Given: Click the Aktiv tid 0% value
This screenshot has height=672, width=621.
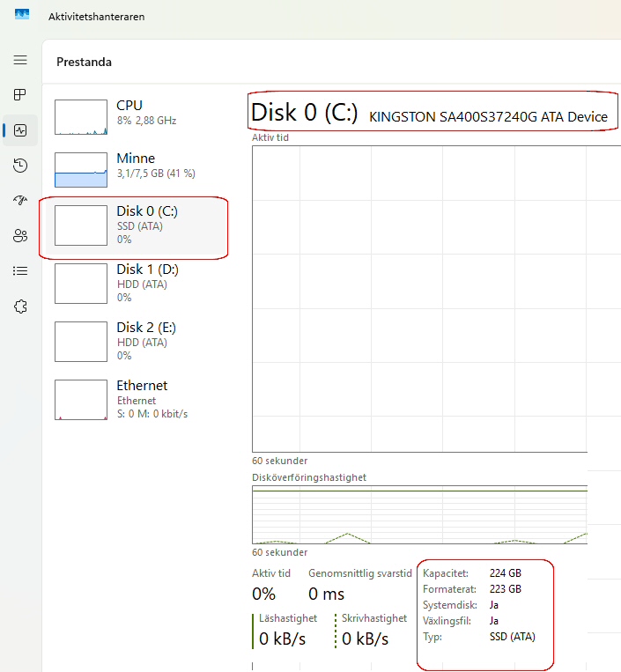Looking at the screenshot, I should click(263, 594).
